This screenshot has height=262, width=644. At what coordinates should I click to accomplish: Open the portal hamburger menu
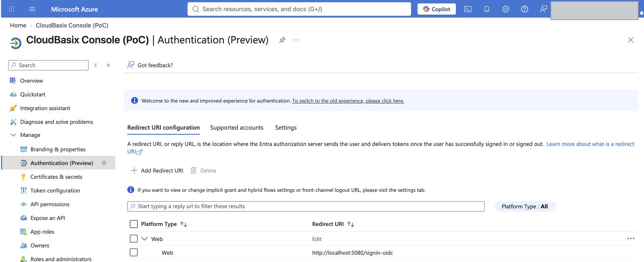tap(32, 9)
